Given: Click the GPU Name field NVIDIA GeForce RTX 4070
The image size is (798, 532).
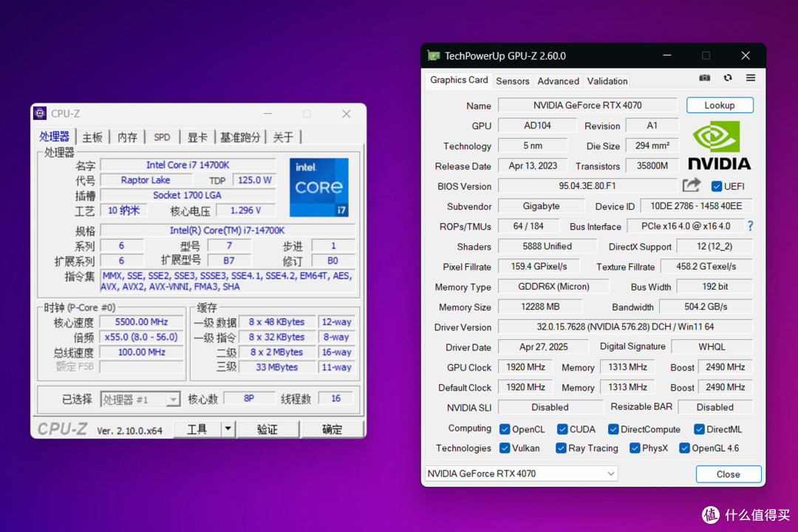Looking at the screenshot, I should coord(587,105).
